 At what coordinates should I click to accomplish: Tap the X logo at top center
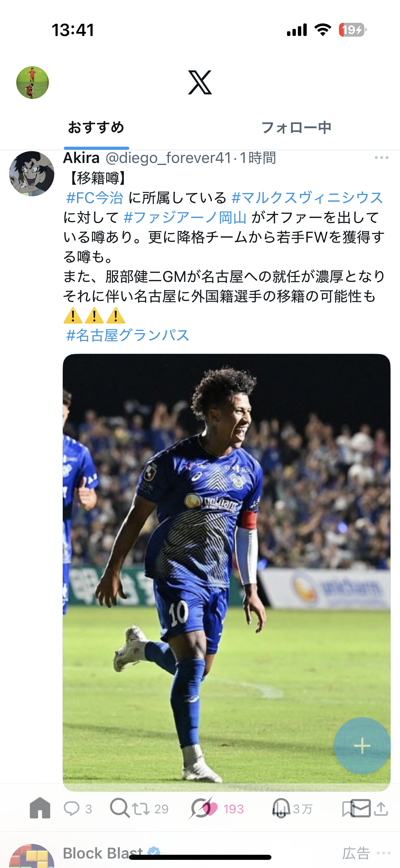(200, 83)
